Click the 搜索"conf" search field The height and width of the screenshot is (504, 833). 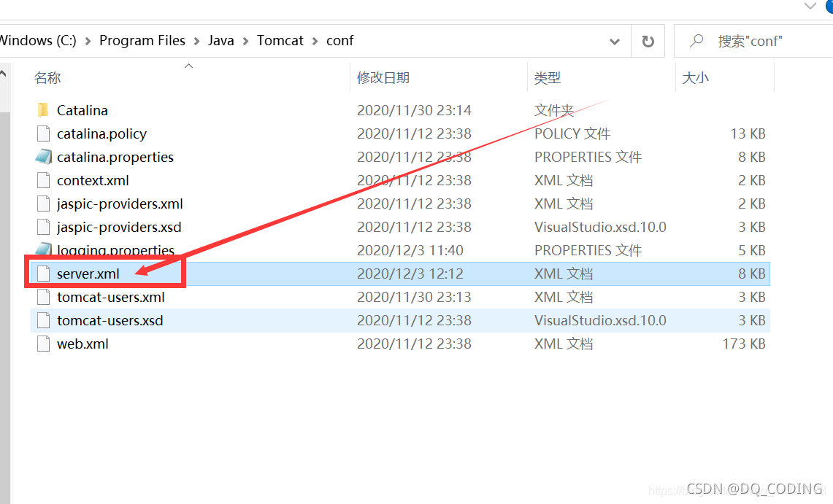pos(753,41)
